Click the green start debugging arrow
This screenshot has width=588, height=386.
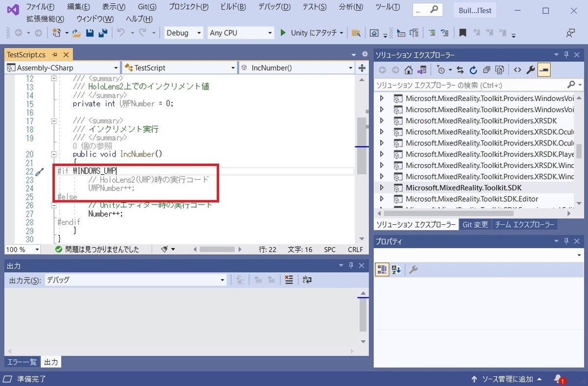click(283, 33)
